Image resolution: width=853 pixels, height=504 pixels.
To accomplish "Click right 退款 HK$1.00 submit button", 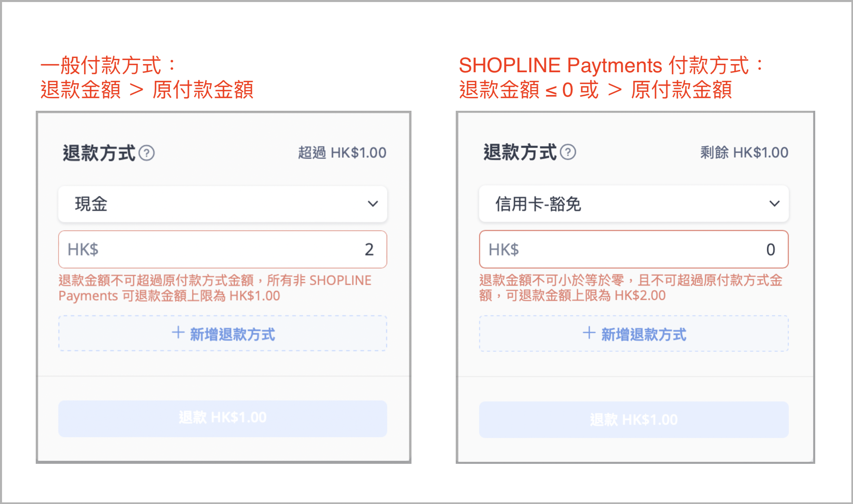I will click(x=634, y=420).
